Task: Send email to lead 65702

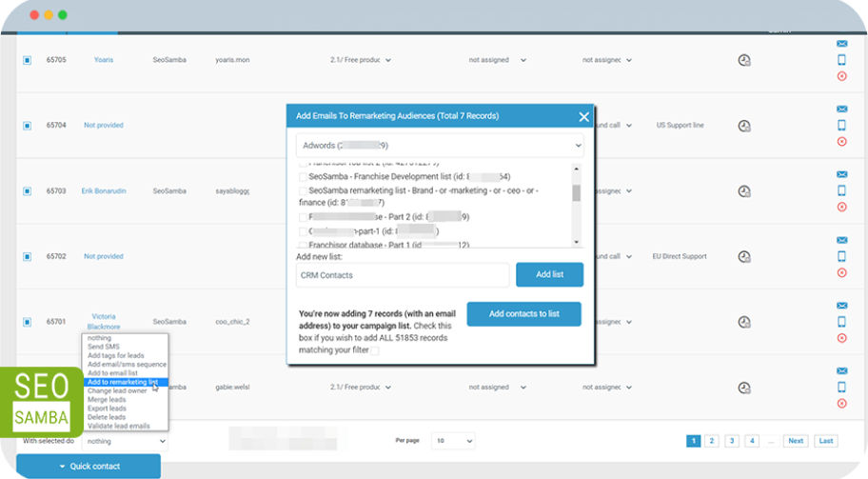Action: pos(841,240)
